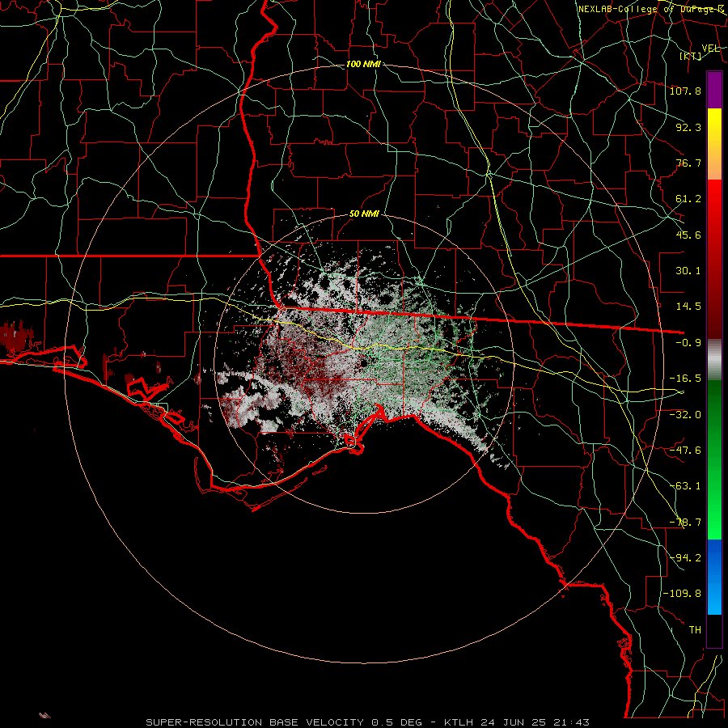
Task: Click the -32.0 value on the velocity scale
Action: (x=685, y=414)
